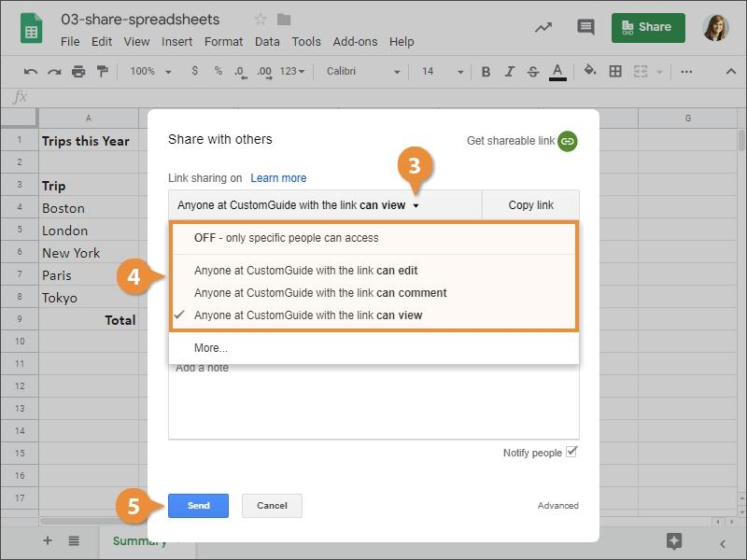This screenshot has height=560, width=747.
Task: Add a new sheet with plus icon
Action: coord(48,540)
